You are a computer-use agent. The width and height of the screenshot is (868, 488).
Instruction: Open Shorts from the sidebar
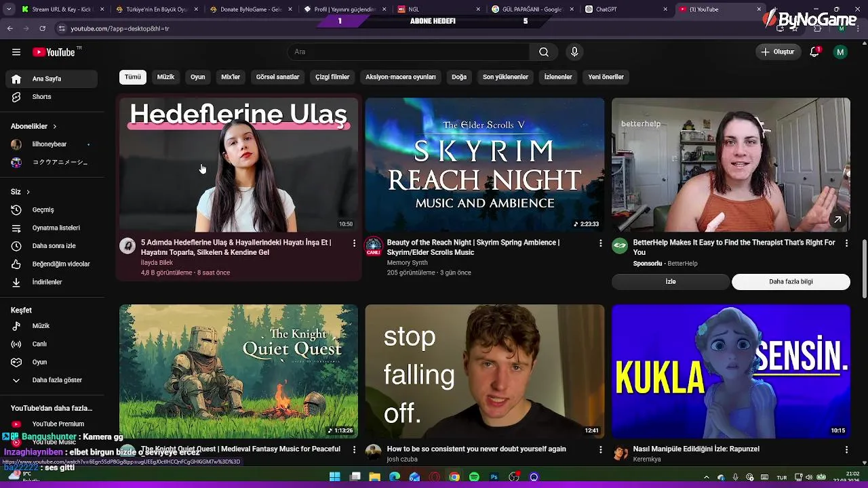[52, 97]
